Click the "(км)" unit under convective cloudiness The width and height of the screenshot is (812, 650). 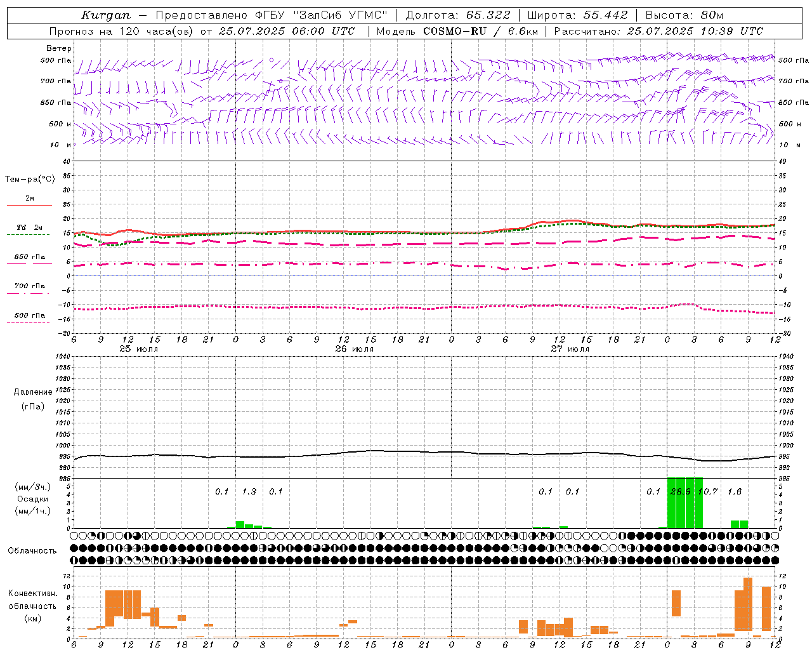(x=33, y=618)
